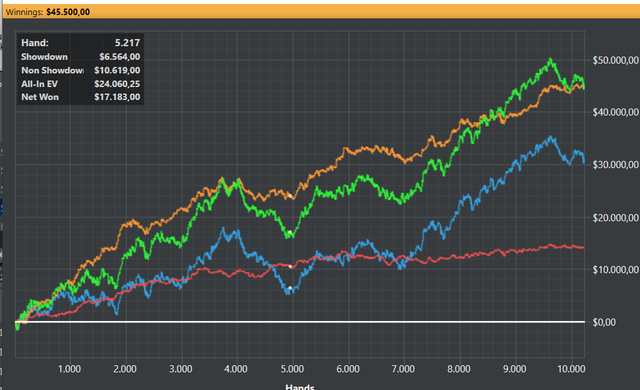Select the Showdown row in the tooltip
640x390 pixels.
[80, 57]
